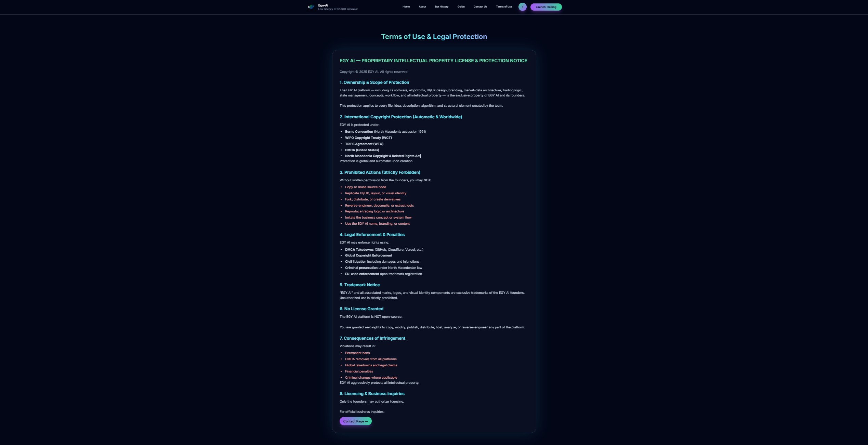Go to the Home page
Viewport: 868px width, 445px height.
tap(406, 7)
